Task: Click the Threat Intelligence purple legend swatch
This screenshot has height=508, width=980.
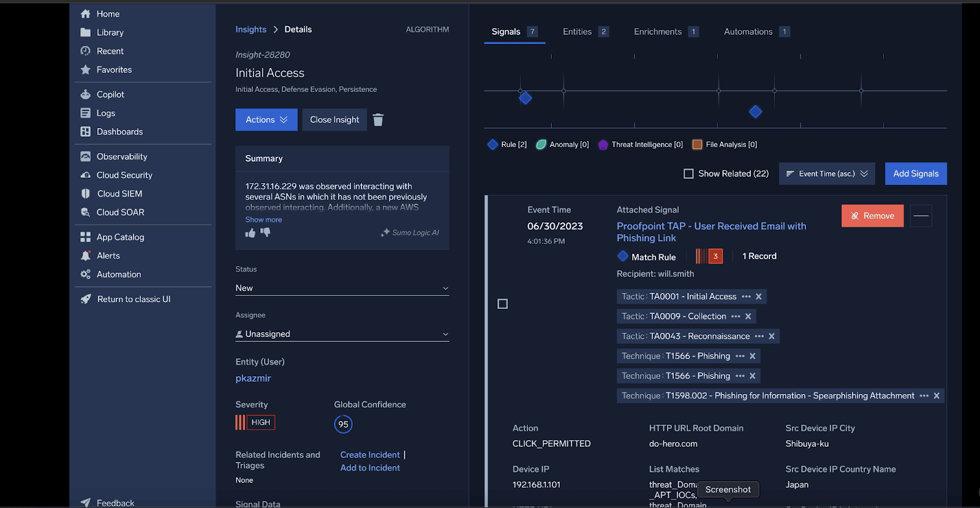Action: coord(603,145)
